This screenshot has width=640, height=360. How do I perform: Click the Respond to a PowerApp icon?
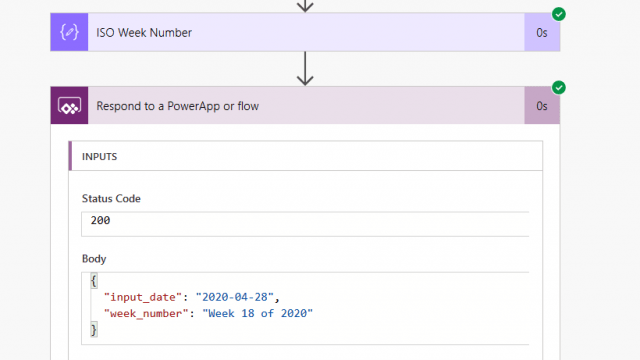[x=69, y=106]
